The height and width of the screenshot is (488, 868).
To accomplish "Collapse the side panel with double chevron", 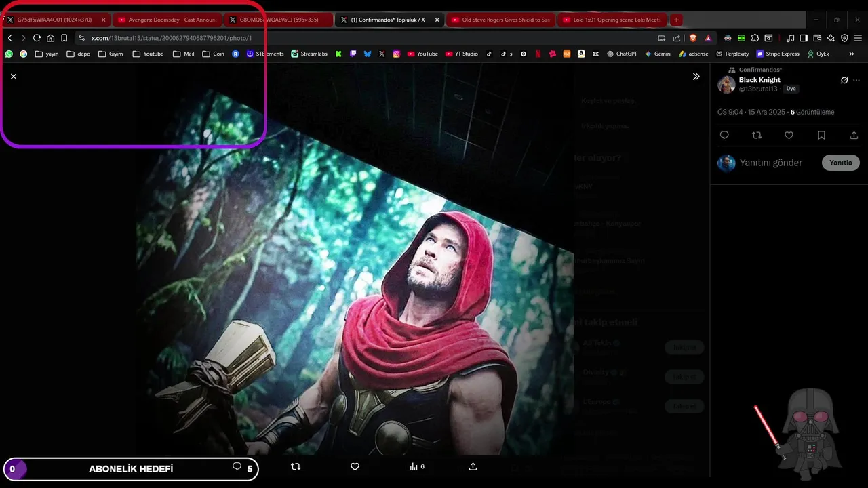I will click(x=696, y=77).
